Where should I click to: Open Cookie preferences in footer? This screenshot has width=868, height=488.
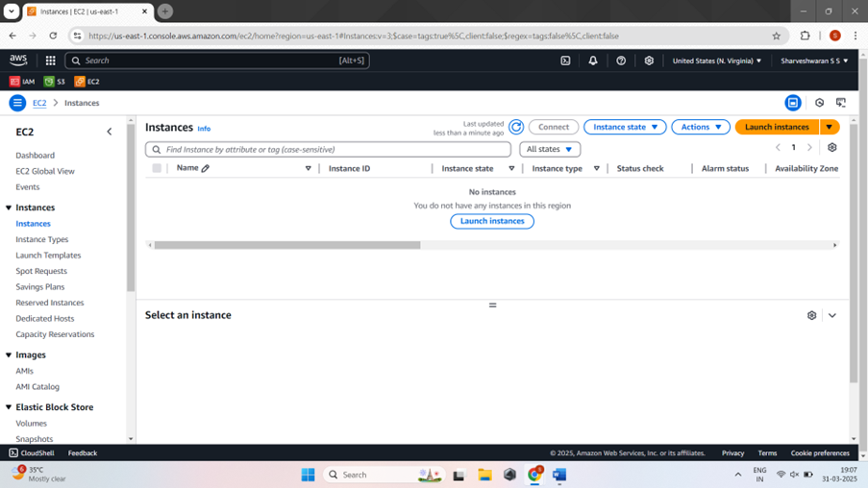coord(820,453)
